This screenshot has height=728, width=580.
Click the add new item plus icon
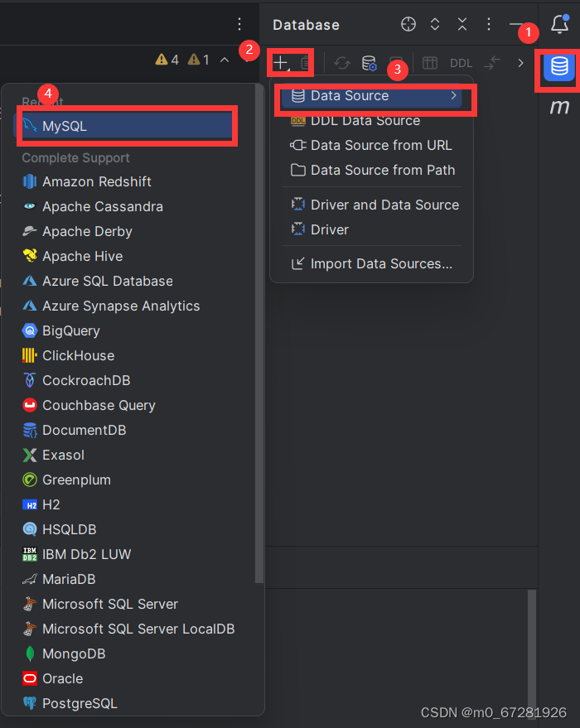click(281, 63)
